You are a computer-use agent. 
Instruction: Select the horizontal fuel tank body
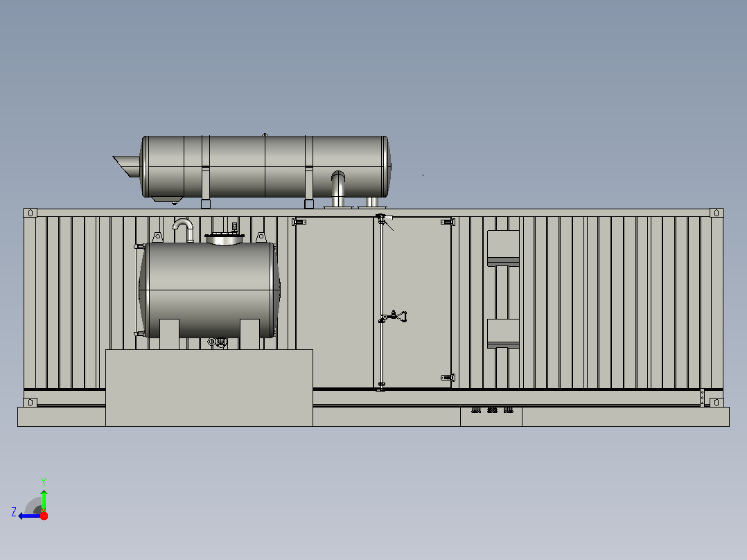point(209,290)
